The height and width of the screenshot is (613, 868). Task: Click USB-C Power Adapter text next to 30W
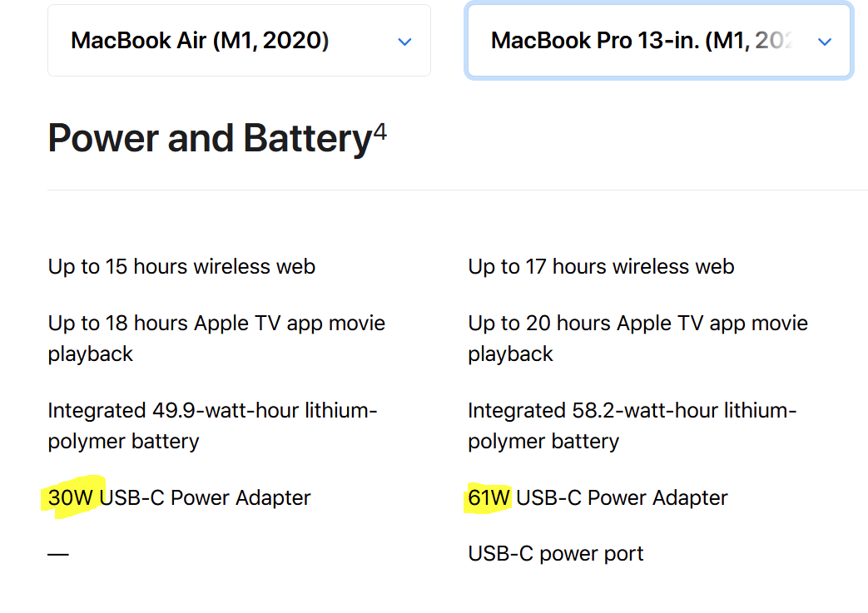click(x=205, y=498)
